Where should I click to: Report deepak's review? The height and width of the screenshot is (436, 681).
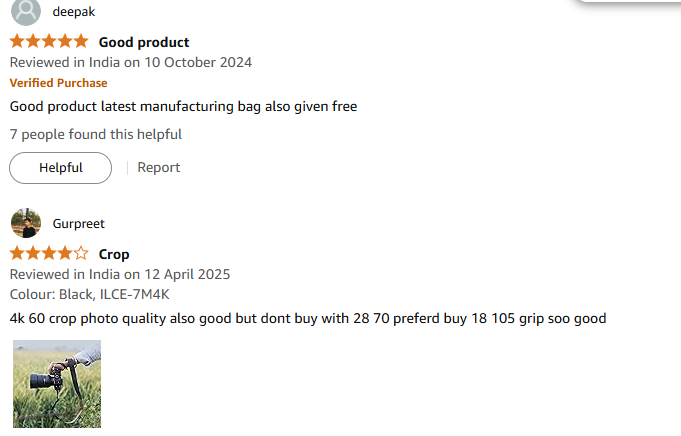click(x=159, y=168)
